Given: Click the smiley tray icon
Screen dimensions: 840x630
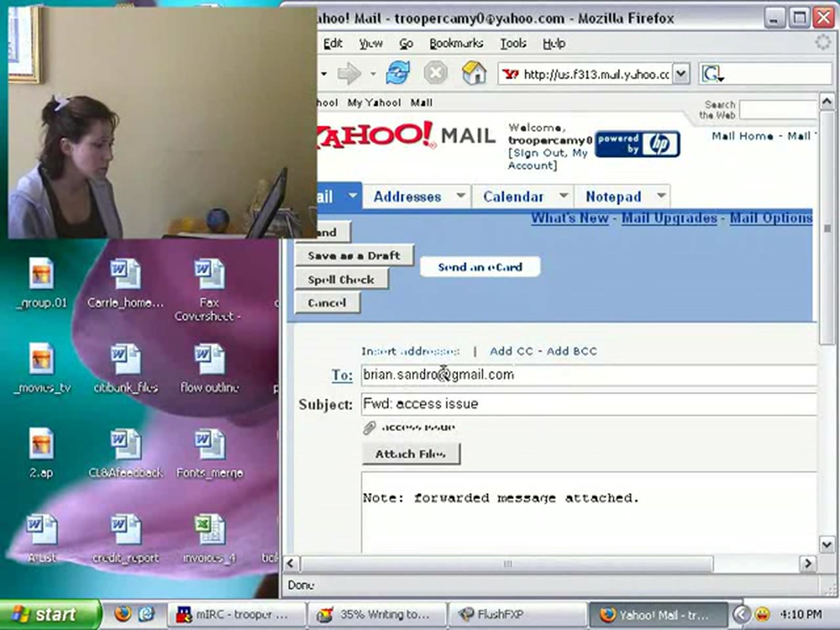Looking at the screenshot, I should 762,614.
